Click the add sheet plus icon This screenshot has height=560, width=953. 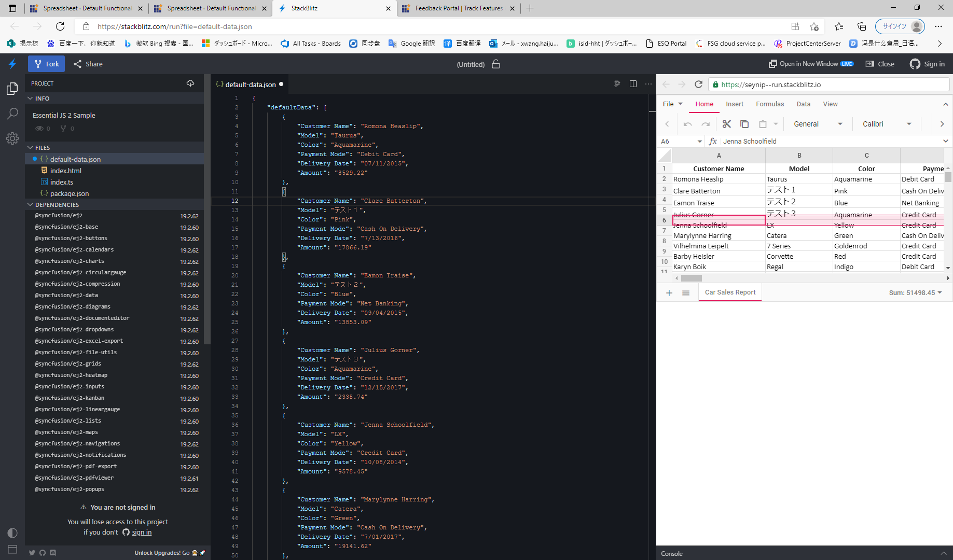tap(669, 293)
